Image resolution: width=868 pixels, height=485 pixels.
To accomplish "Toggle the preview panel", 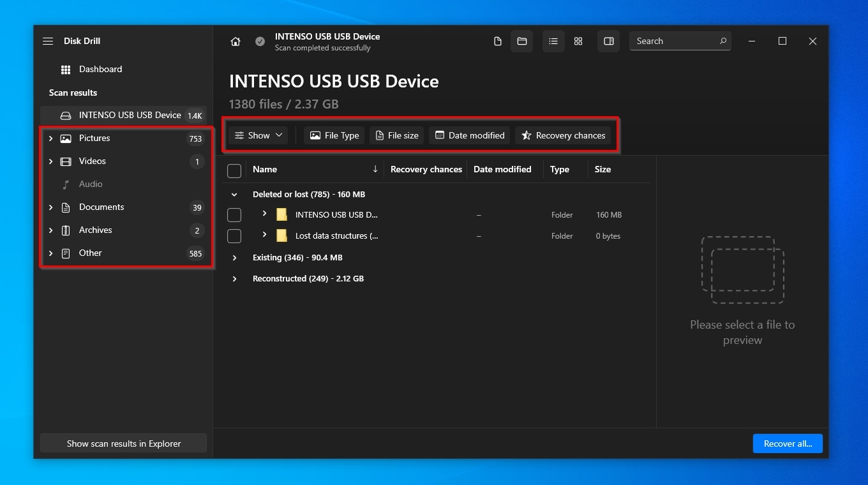I will click(609, 41).
